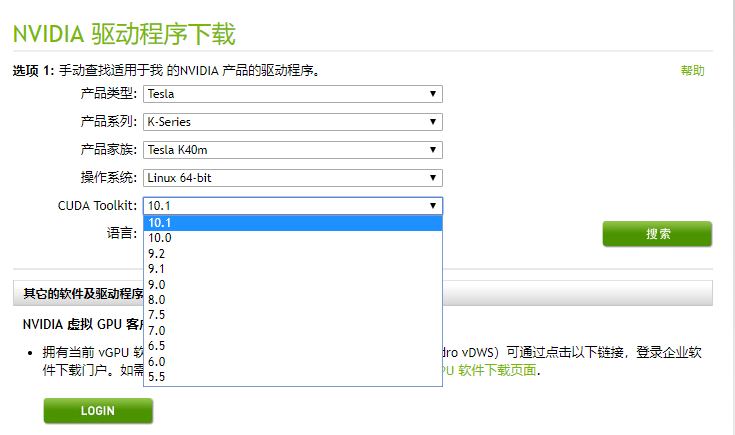Open the 产品家族 dropdown showing Tesla K40m

292,150
